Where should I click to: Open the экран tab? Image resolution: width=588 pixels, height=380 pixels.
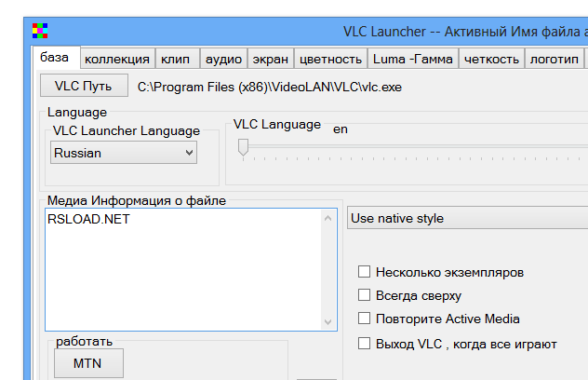(271, 59)
